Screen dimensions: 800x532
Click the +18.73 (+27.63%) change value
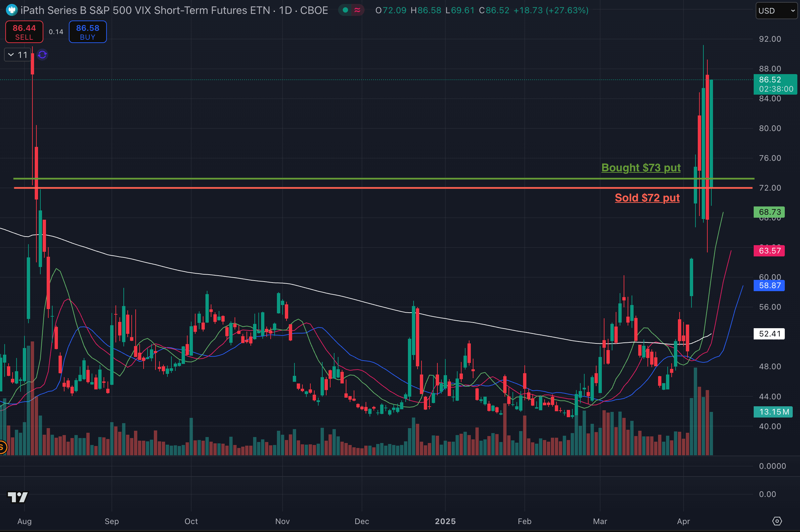point(551,10)
